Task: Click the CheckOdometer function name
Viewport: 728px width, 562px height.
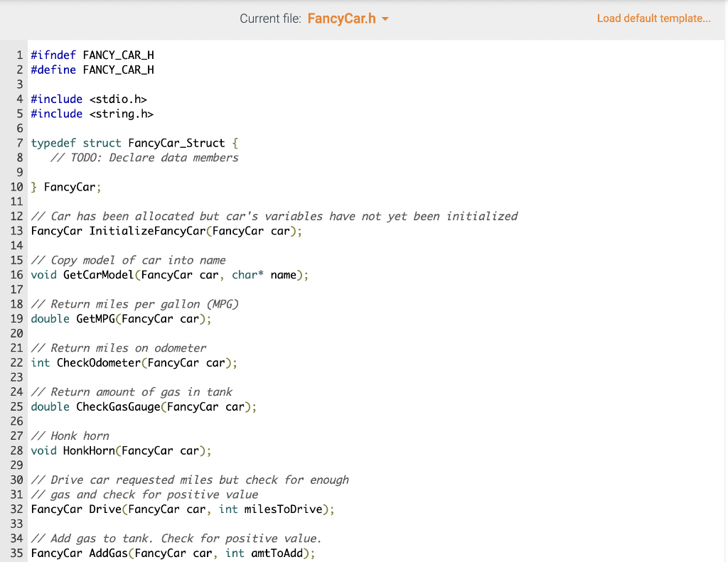Action: tap(100, 362)
